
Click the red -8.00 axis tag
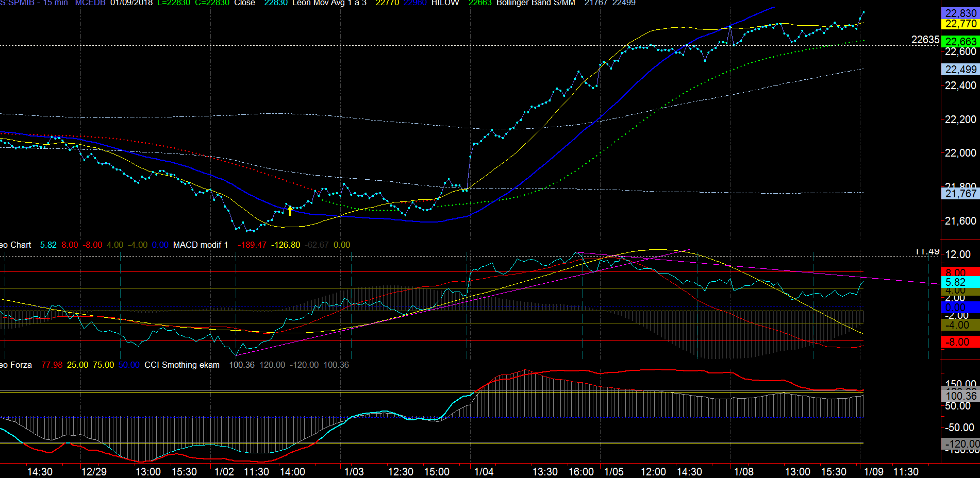coord(960,342)
